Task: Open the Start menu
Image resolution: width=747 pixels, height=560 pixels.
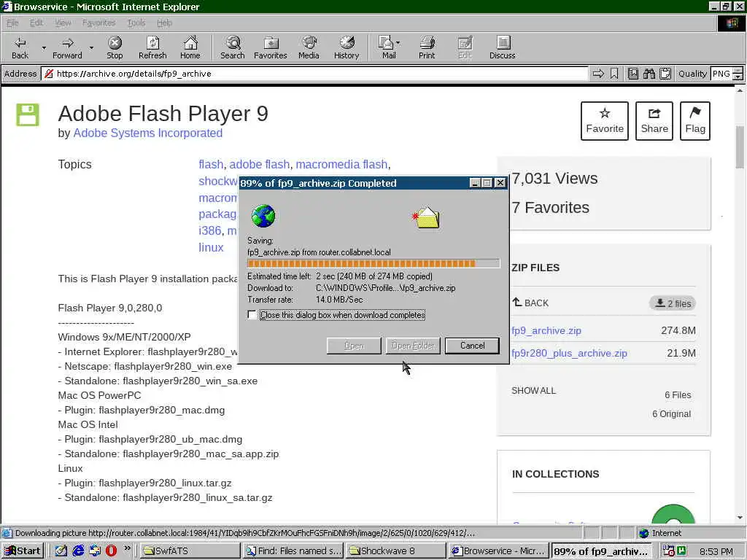Action: click(x=23, y=551)
